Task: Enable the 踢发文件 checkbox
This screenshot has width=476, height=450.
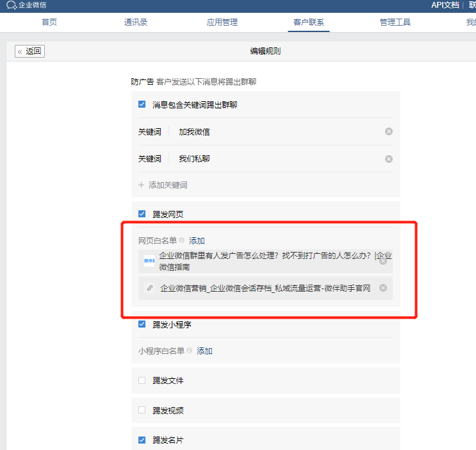Action: 142,380
